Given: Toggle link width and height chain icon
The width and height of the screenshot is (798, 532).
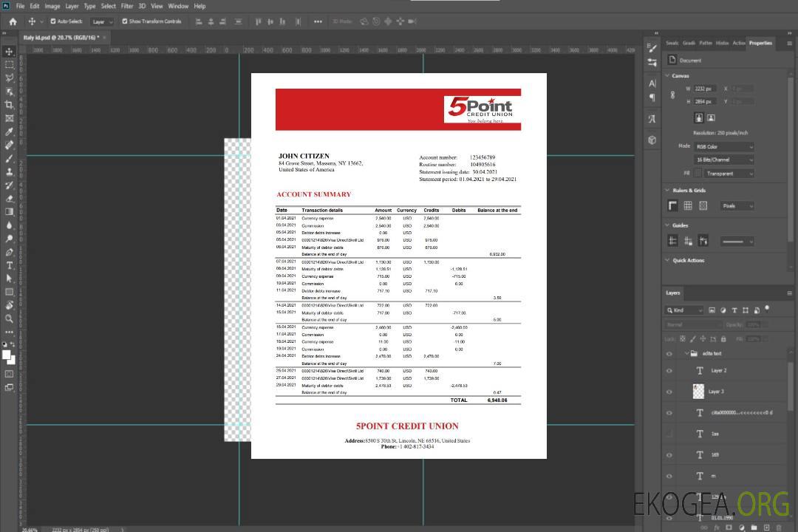Looking at the screenshot, I should coord(673,95).
